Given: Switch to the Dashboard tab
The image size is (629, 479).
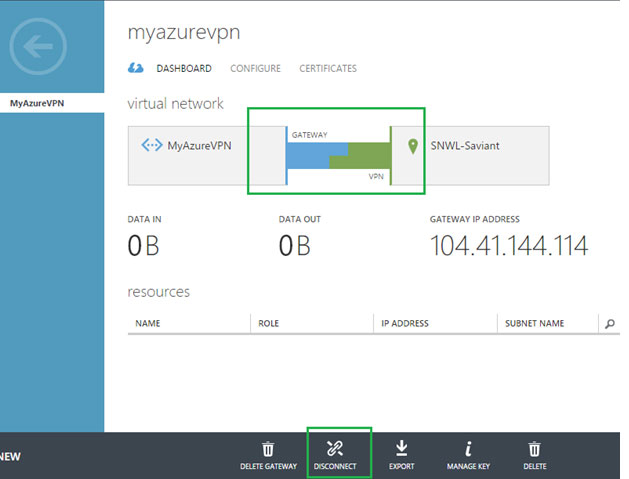Looking at the screenshot, I should 184,69.
